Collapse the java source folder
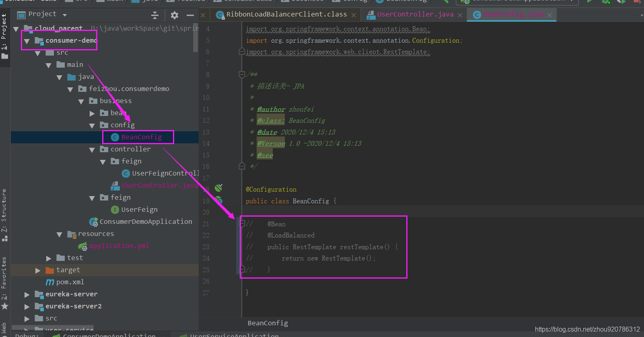Screen dimensions: 644x337 (x=60, y=77)
